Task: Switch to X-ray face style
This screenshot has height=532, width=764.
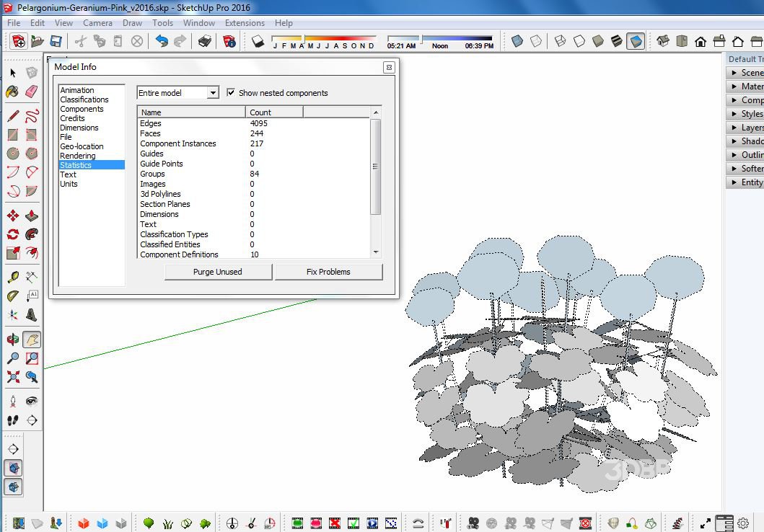Action: (517, 42)
